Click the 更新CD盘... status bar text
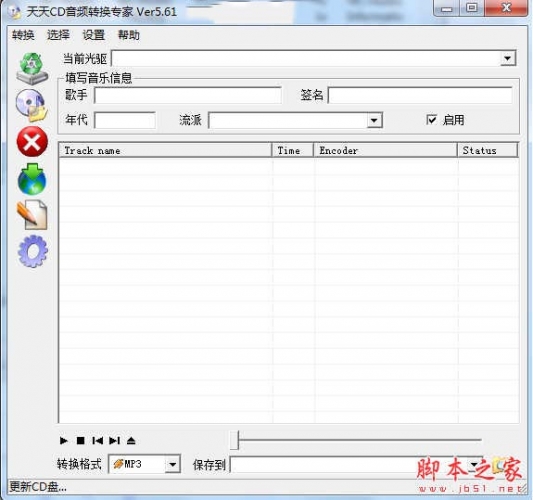 38,487
